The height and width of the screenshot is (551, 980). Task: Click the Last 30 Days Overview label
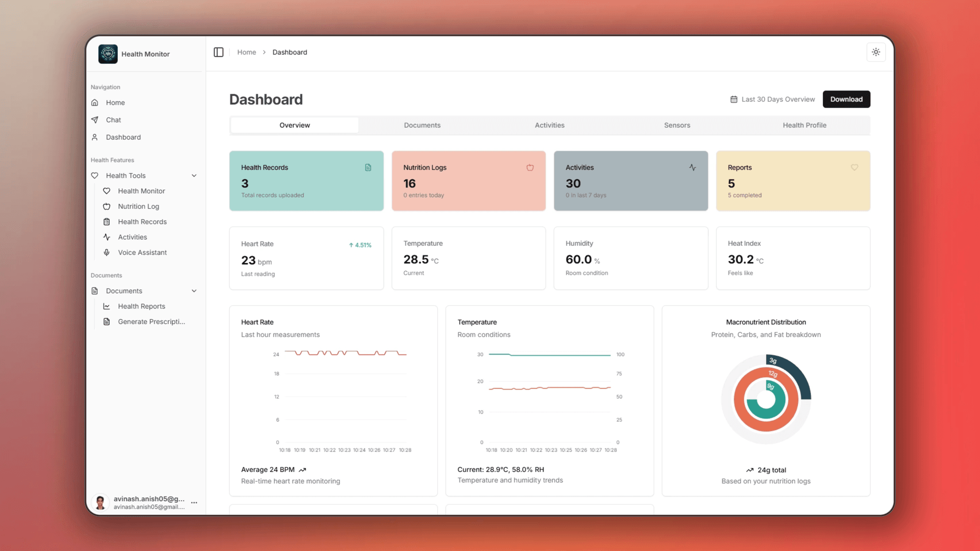[778, 99]
